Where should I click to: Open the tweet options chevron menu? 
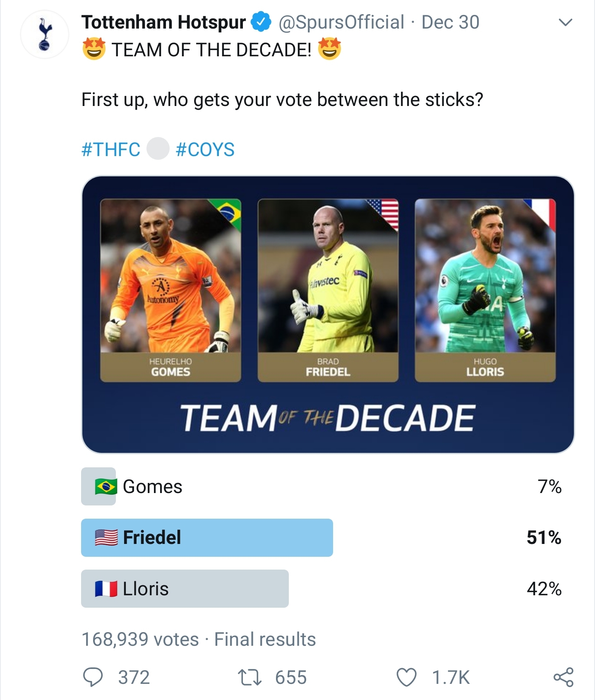click(x=565, y=22)
